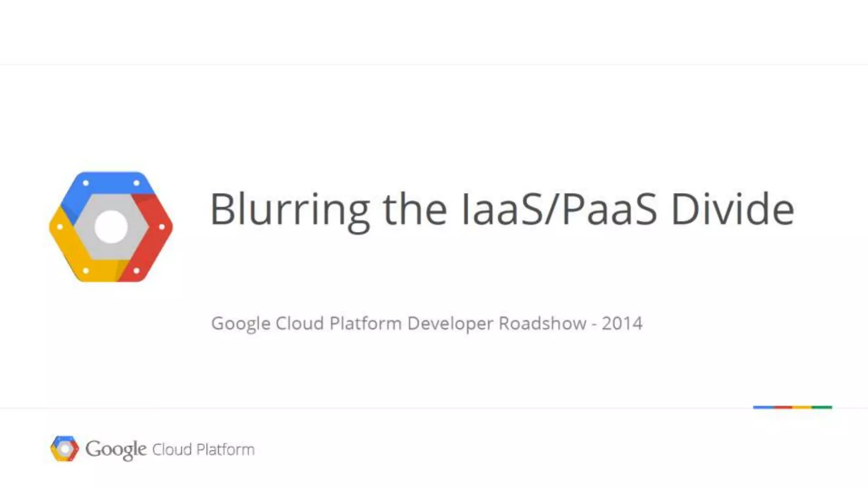Click "Google Cloud Platform" in subtitle line
The image size is (868, 488).
click(306, 324)
